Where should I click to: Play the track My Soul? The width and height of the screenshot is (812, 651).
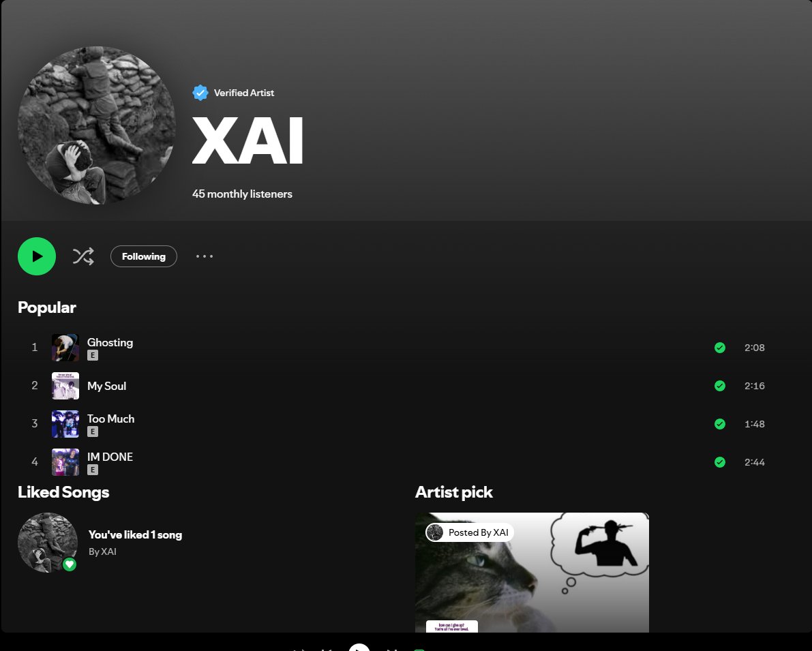[106, 386]
